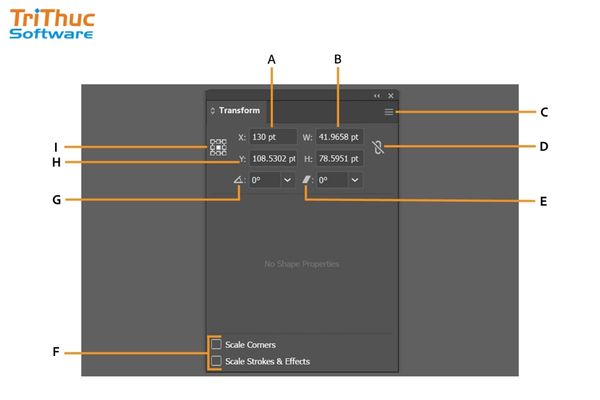Screen dimensions: 600x400
Task: Open the rotate angle dropdown
Action: pyautogui.click(x=288, y=180)
